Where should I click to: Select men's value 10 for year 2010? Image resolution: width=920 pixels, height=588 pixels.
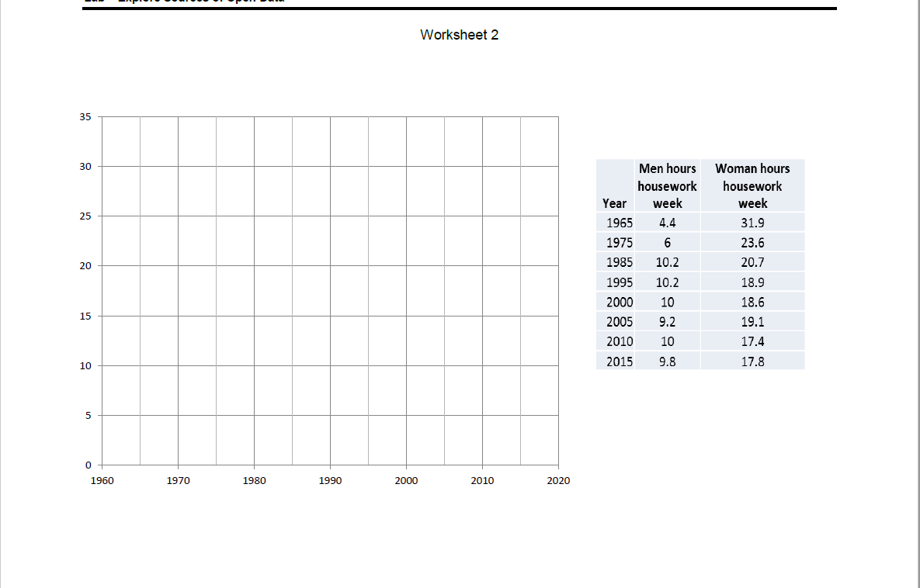[667, 341]
